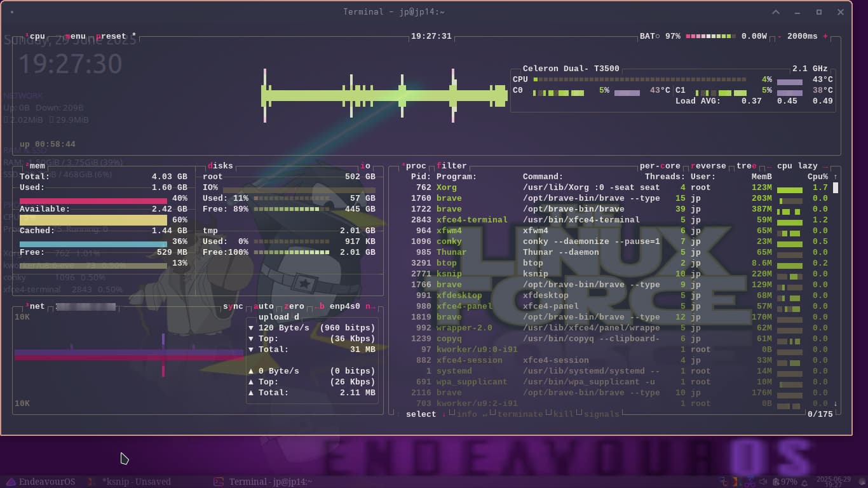Click the notification bell in the system tray
Image resolution: width=868 pixels, height=488 pixels.
pos(805,482)
